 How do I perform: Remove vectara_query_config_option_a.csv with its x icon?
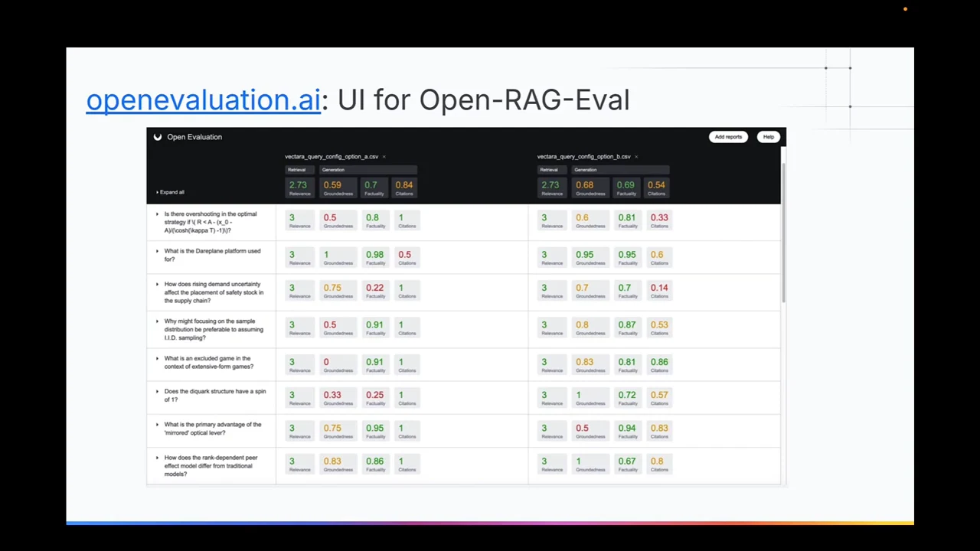[x=384, y=157]
